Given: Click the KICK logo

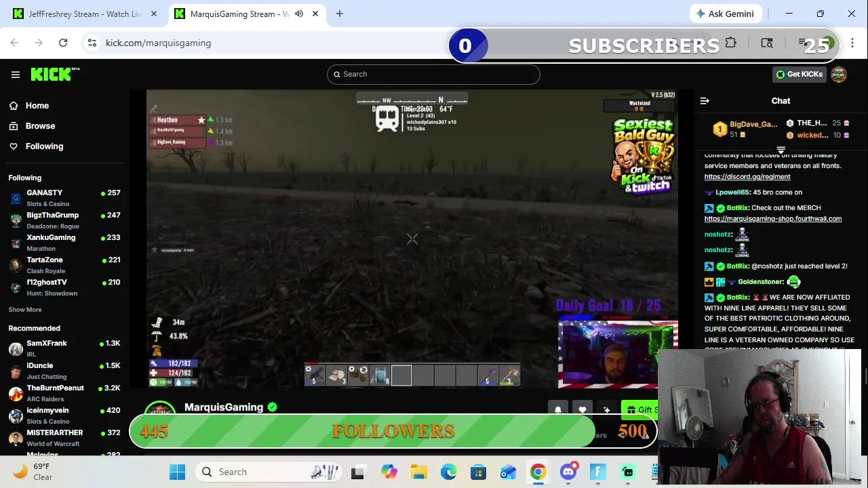Looking at the screenshot, I should [x=55, y=74].
